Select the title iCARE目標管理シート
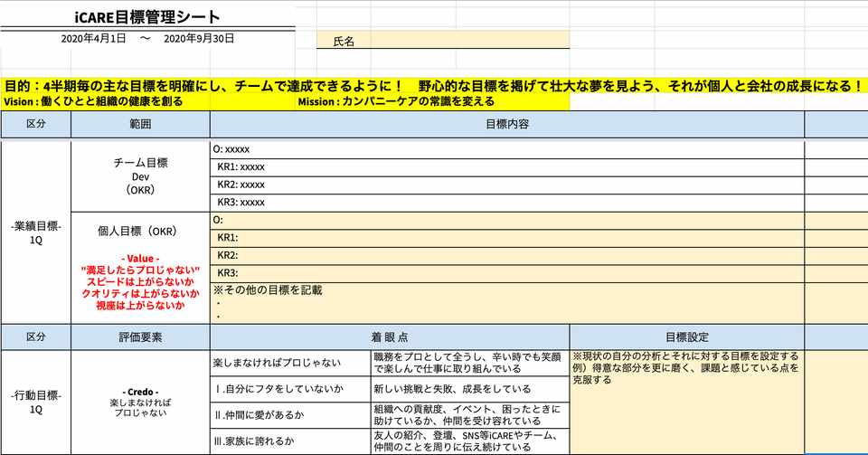Screen dimensions: 868x455 pos(147,17)
